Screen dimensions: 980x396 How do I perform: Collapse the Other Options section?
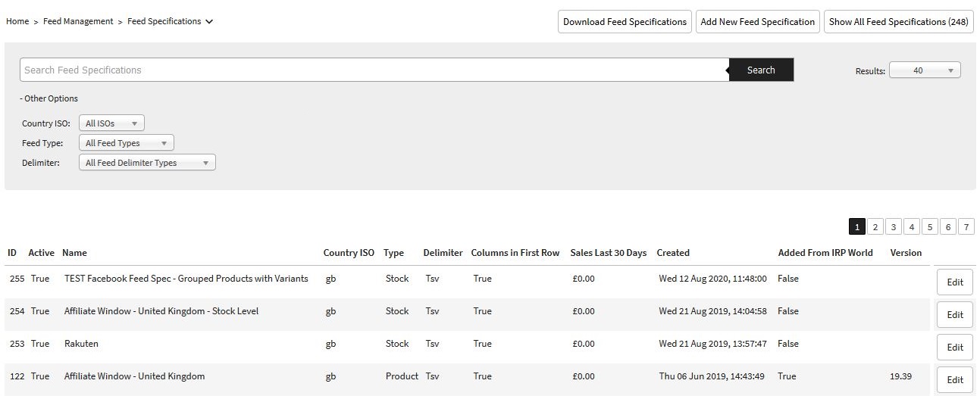[x=49, y=98]
